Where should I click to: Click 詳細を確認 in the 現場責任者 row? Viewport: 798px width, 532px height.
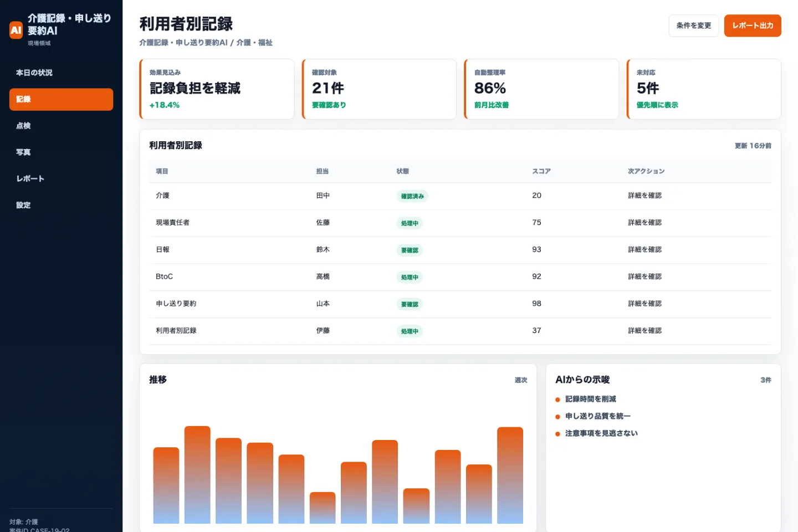point(644,222)
